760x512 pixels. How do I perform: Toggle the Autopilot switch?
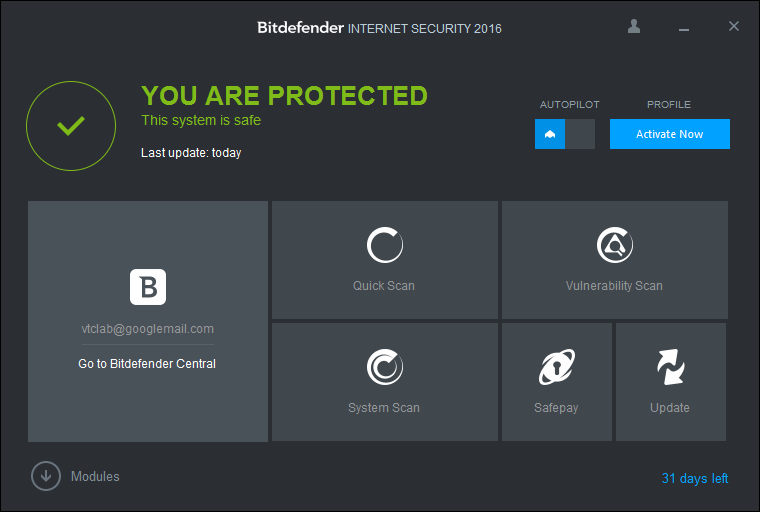coord(564,134)
